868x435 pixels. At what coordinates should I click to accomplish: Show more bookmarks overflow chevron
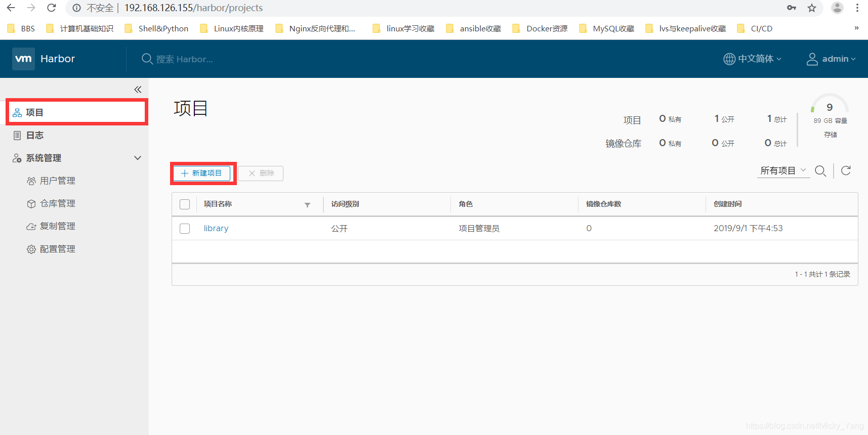click(856, 28)
